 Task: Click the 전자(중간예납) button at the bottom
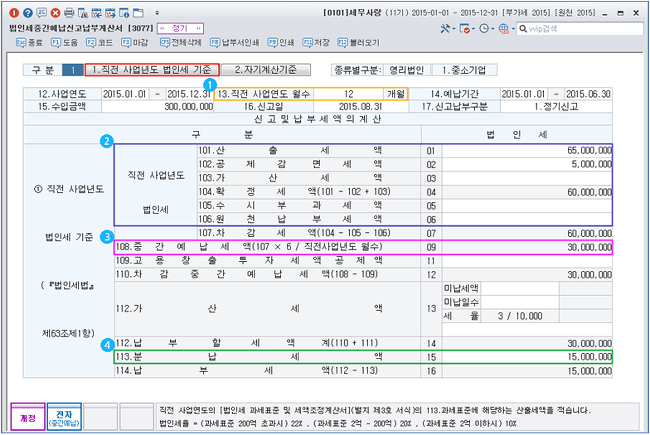[64, 417]
